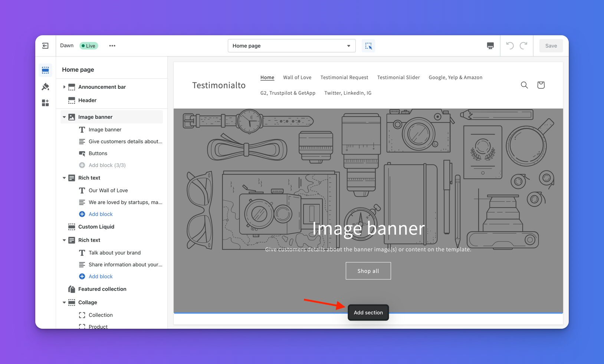Select the Custom Liquid section
604x364 pixels.
tap(97, 227)
